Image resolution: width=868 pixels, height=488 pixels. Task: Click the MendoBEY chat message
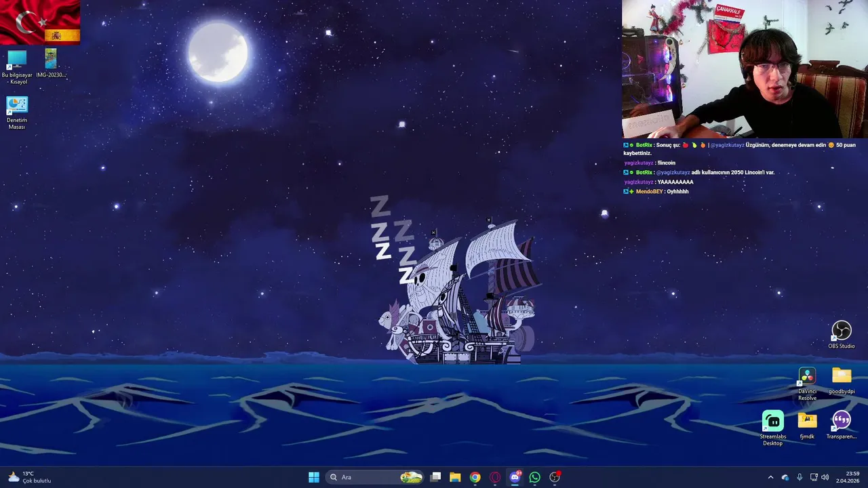(x=656, y=192)
